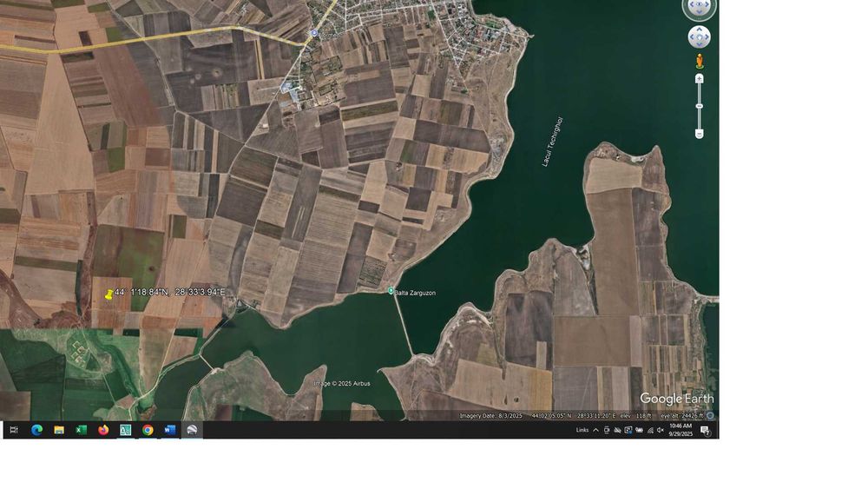The width and height of the screenshot is (868, 489).
Task: Open the clock showing 10:46 AM
Action: 681,430
